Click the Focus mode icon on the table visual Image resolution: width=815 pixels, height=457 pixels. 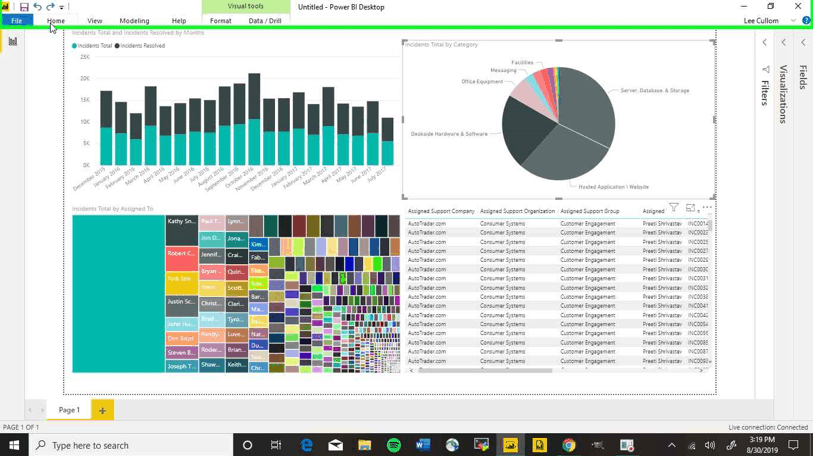pyautogui.click(x=690, y=208)
